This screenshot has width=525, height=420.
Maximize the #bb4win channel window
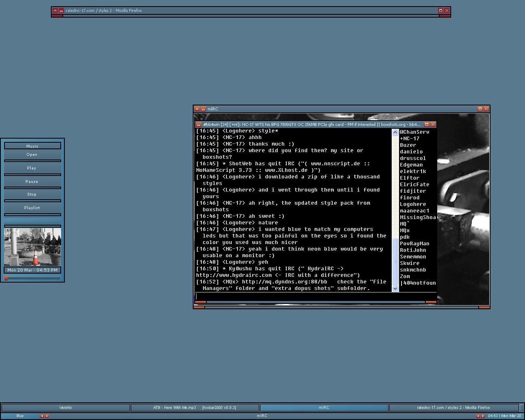click(x=427, y=125)
